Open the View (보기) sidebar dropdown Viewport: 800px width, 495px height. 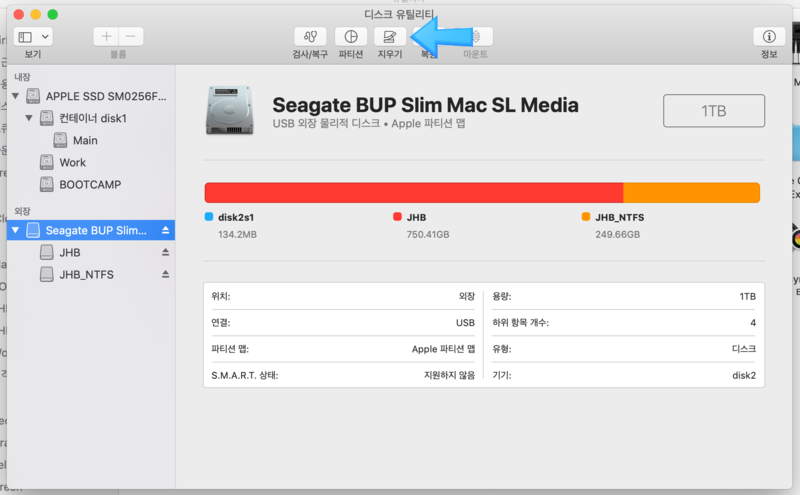coord(33,37)
